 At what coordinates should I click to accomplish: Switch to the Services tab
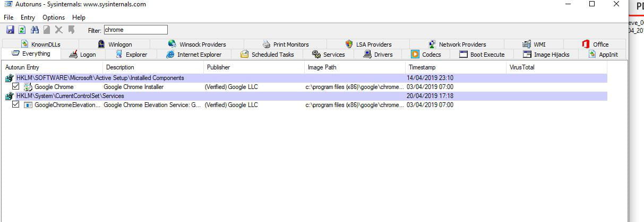point(329,55)
